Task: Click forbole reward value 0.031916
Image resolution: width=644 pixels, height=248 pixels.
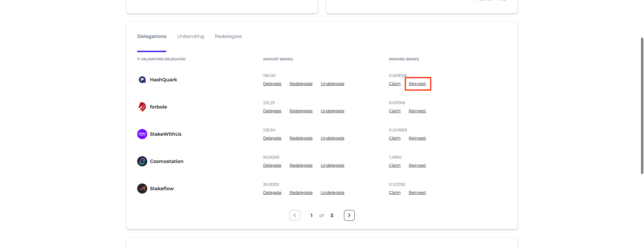Action: coord(397,103)
